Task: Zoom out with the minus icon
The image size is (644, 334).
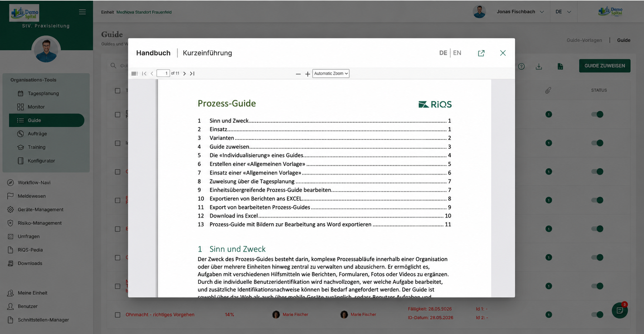Action: 298,74
